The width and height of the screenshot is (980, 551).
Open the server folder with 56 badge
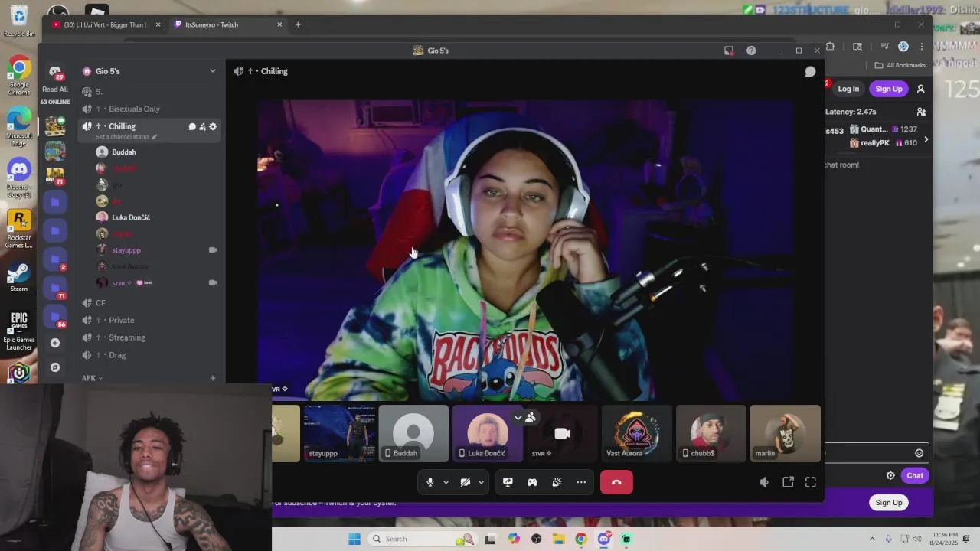point(55,316)
